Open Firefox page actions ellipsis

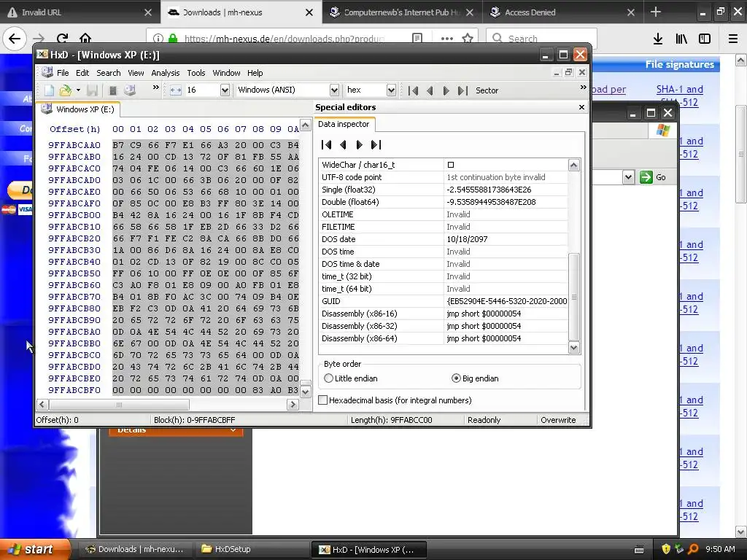click(x=447, y=39)
